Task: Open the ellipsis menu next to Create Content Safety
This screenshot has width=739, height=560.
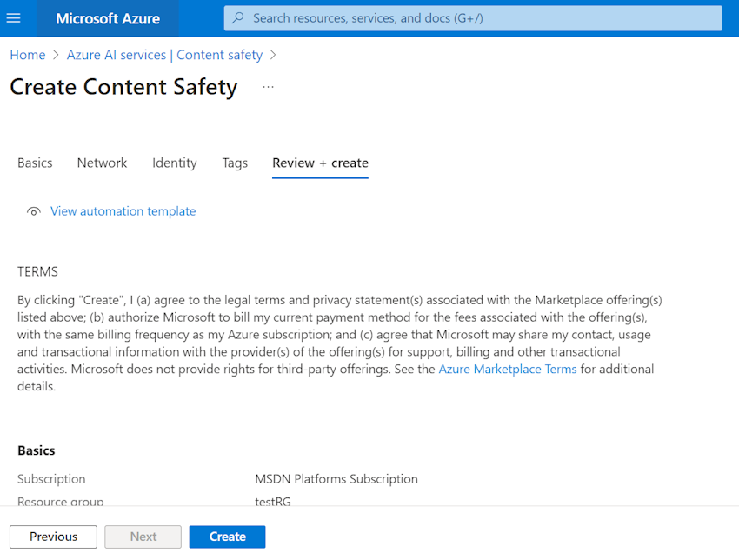Action: 268,86
